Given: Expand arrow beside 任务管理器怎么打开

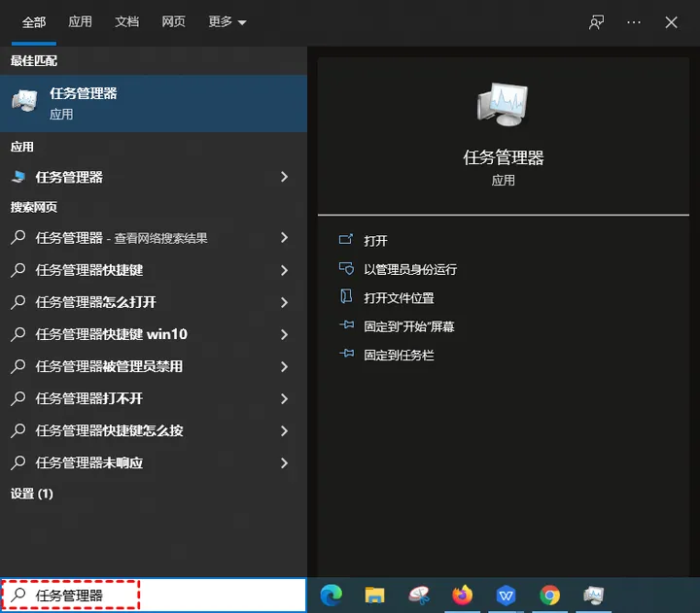Looking at the screenshot, I should click(284, 302).
